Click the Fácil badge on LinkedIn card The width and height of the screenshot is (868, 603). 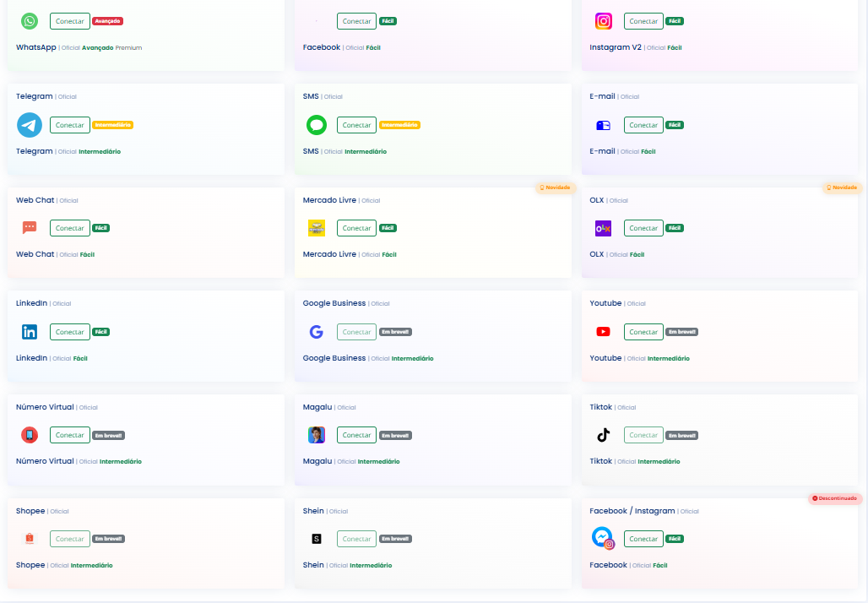[100, 332]
